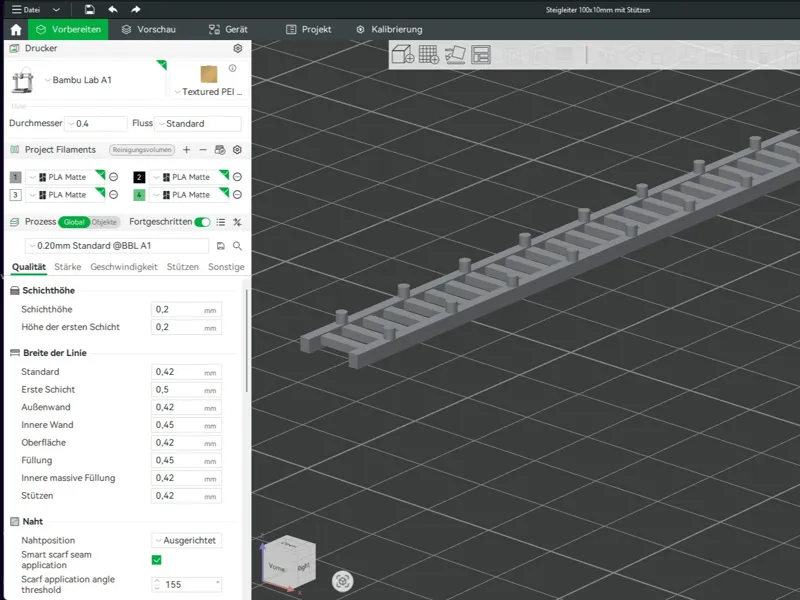Click the round view control icon beside the cube
This screenshot has width=800, height=600.
coord(342,581)
